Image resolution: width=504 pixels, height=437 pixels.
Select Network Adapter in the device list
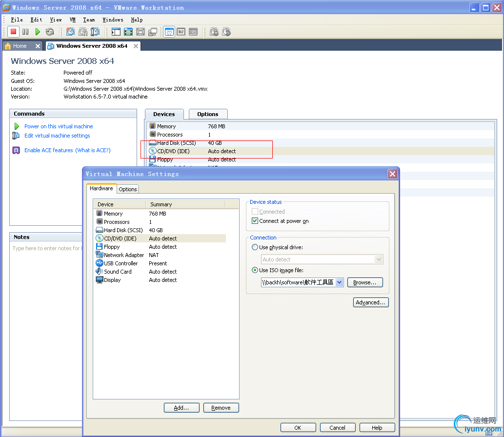[x=161, y=255]
